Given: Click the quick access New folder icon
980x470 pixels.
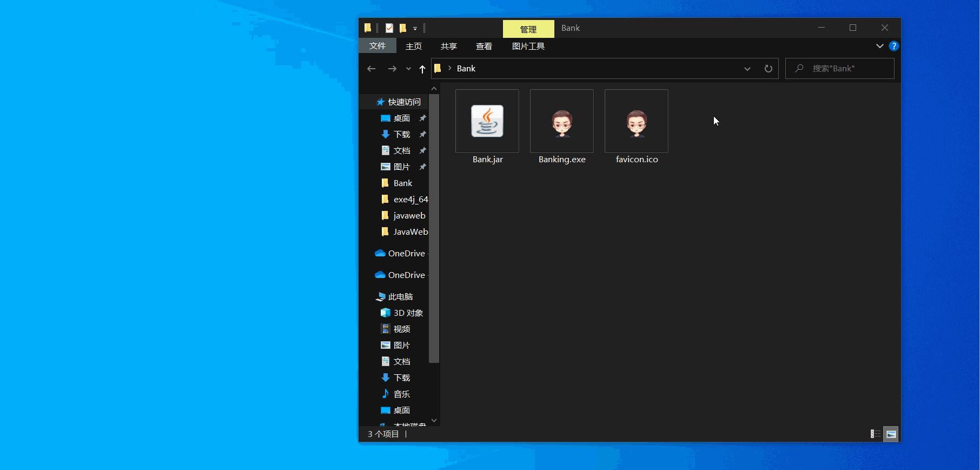Looking at the screenshot, I should pyautogui.click(x=403, y=28).
